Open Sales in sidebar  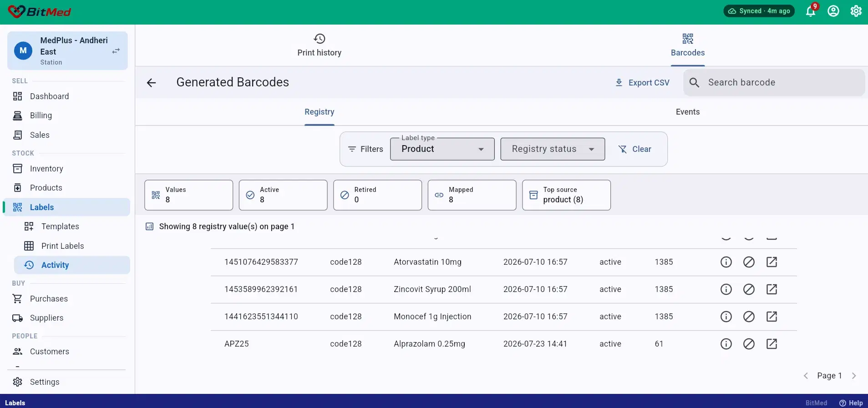(x=67, y=135)
